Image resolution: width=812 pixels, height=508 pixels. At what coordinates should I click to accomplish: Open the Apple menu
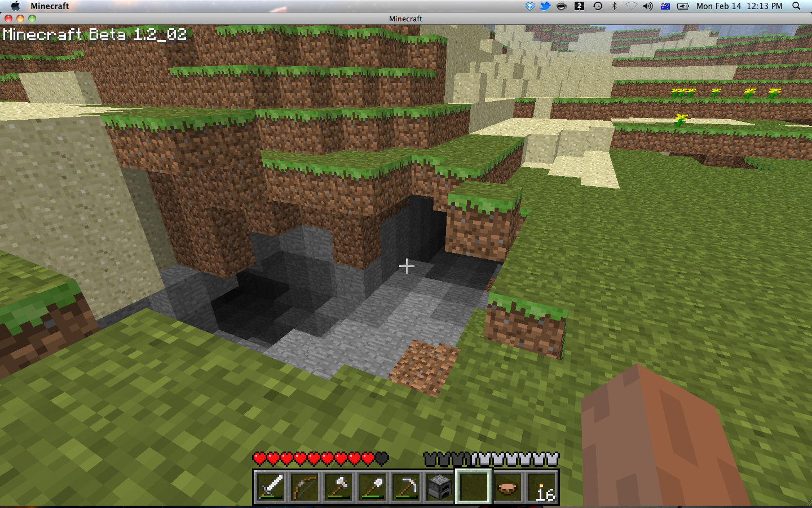coord(15,6)
